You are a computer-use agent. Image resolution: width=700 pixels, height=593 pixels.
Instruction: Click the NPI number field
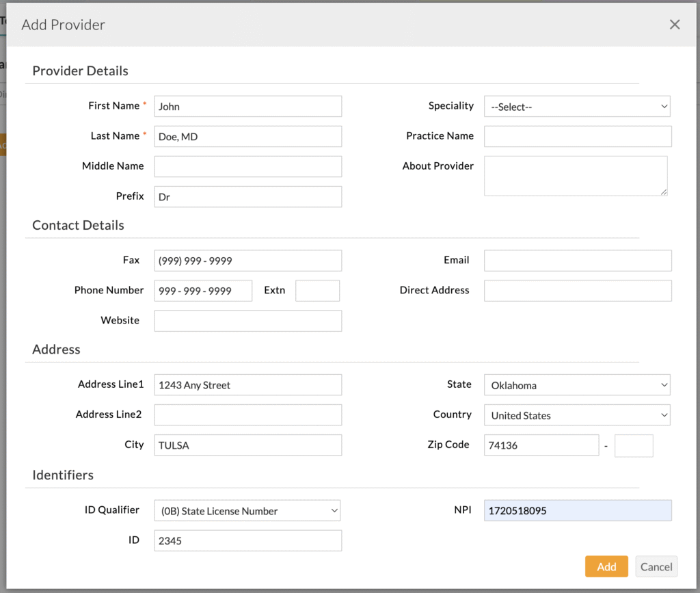[x=578, y=511]
